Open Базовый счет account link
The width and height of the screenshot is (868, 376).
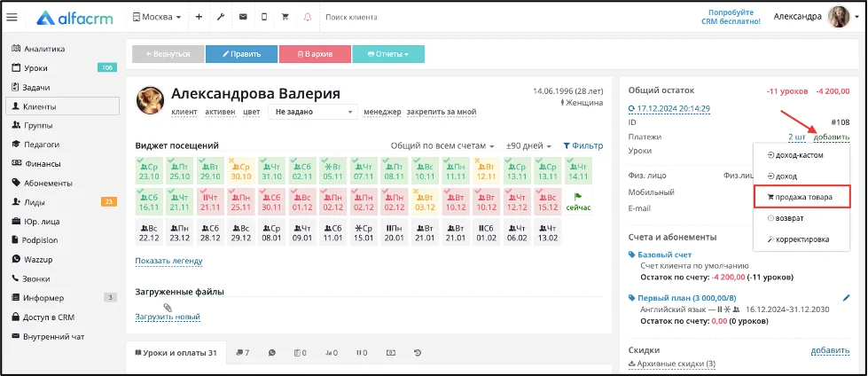coord(664,255)
